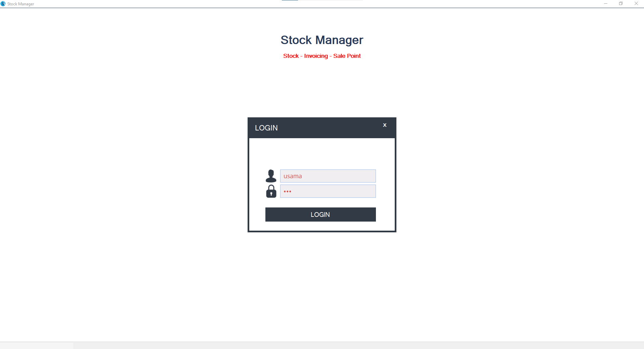Image resolution: width=644 pixels, height=349 pixels.
Task: Close the Stock Manager application window
Action: [x=636, y=4]
